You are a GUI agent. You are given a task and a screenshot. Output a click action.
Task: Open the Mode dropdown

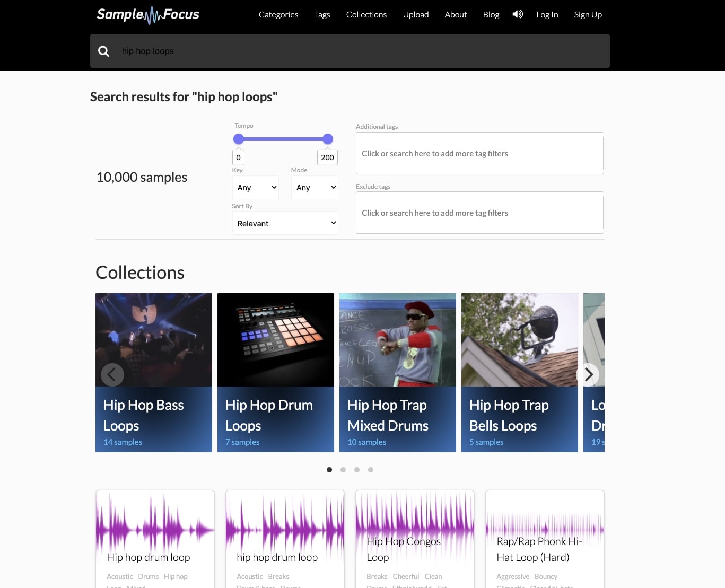click(x=314, y=187)
